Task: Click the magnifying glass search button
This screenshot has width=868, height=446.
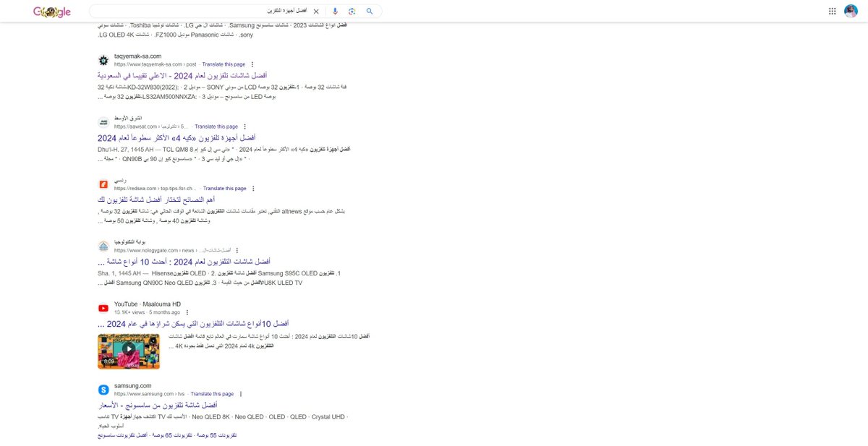Action: pyautogui.click(x=370, y=12)
